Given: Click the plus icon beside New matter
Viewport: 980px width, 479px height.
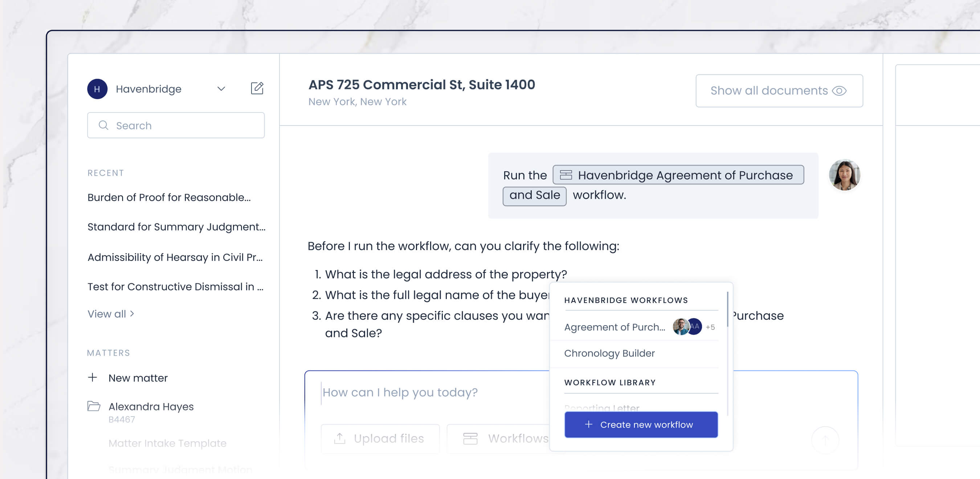Looking at the screenshot, I should coord(93,377).
